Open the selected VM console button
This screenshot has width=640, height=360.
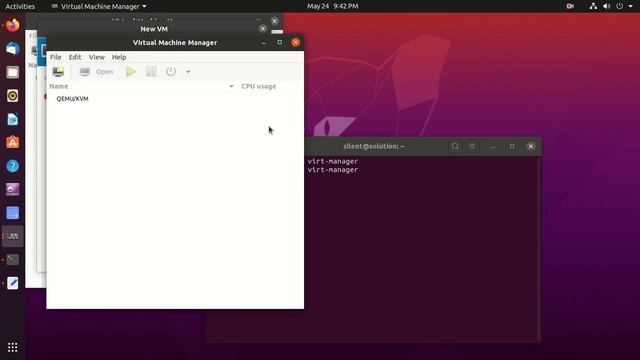tap(97, 72)
